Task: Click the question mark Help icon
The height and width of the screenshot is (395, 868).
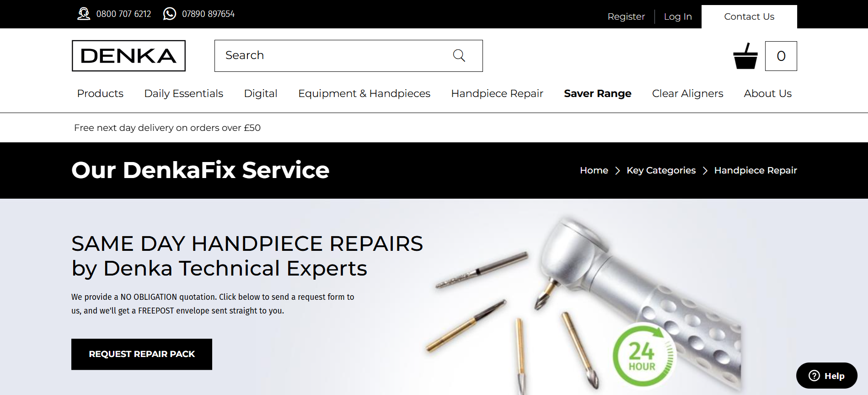Action: pyautogui.click(x=814, y=376)
